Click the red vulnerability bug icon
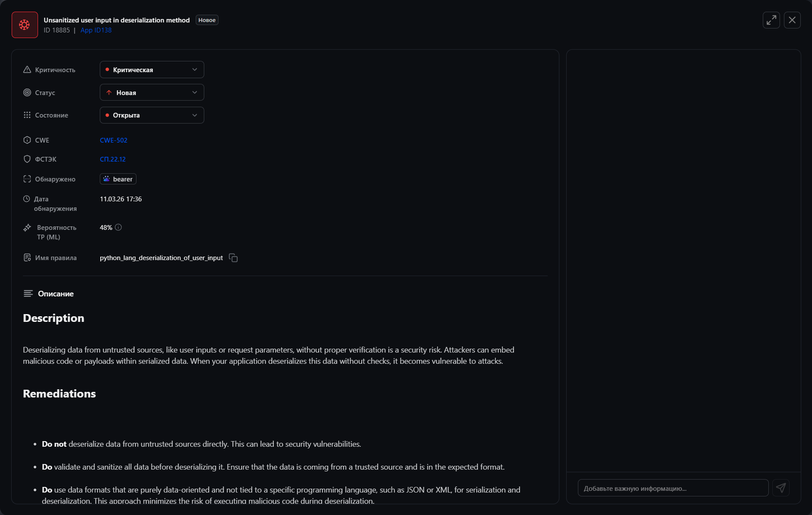 click(25, 25)
